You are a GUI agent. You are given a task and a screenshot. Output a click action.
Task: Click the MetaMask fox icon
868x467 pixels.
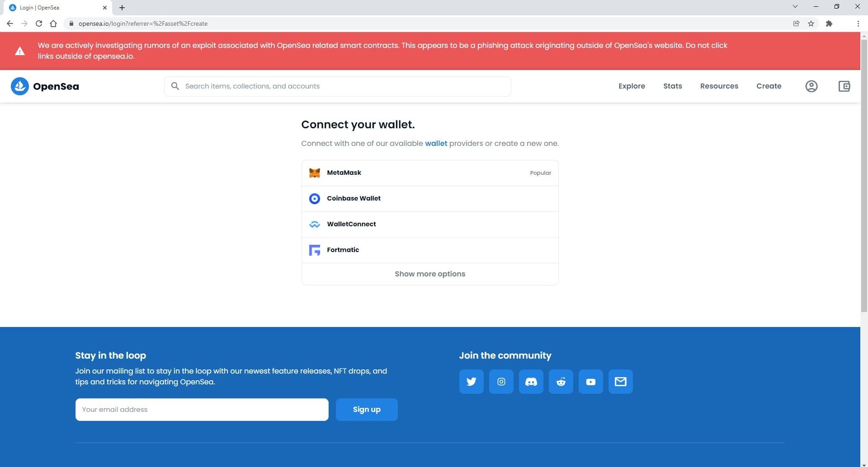[x=315, y=173]
